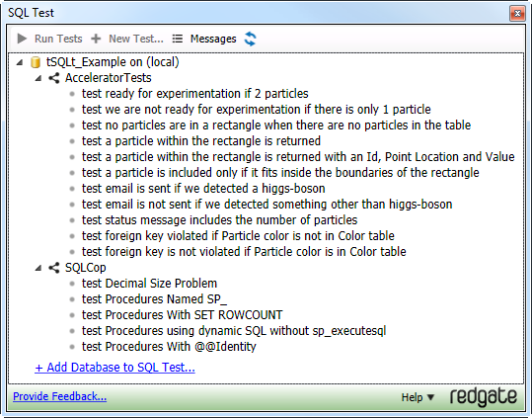Close the SQL Test window
The width and height of the screenshot is (532, 418).
[517, 13]
